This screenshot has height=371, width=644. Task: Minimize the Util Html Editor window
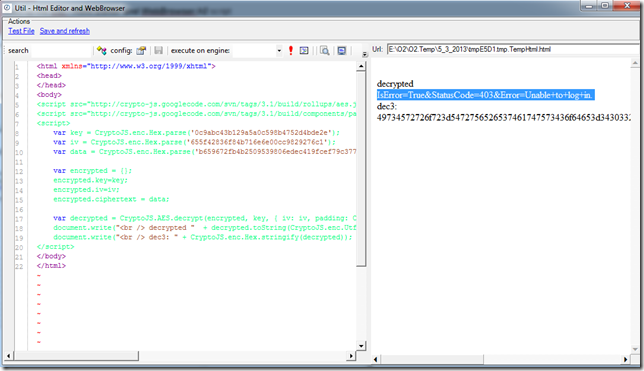pos(589,6)
